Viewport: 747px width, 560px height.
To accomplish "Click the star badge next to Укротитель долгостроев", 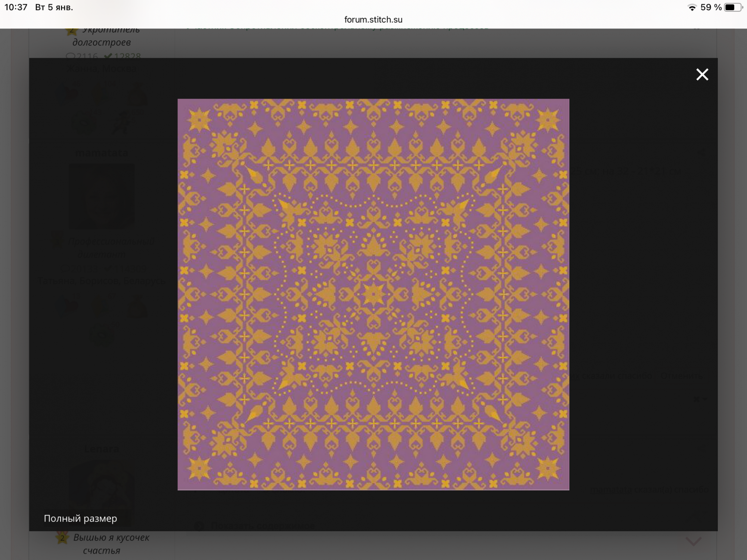I will (72, 31).
